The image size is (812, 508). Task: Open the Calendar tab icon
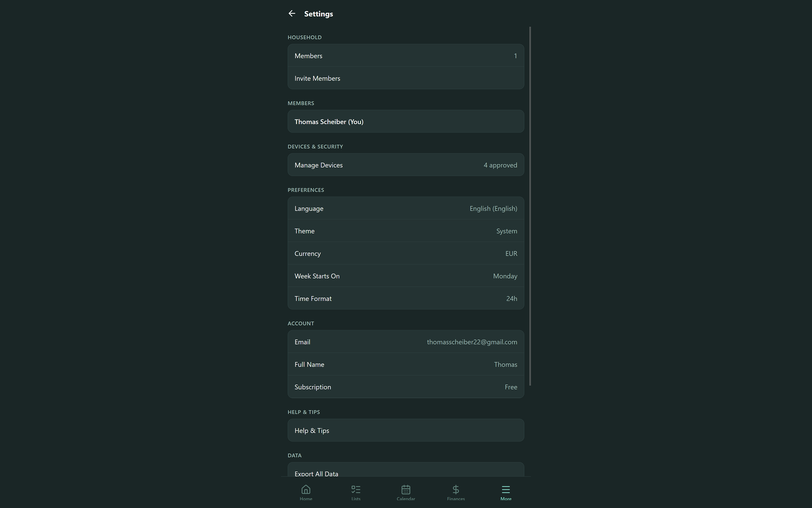[406, 489]
